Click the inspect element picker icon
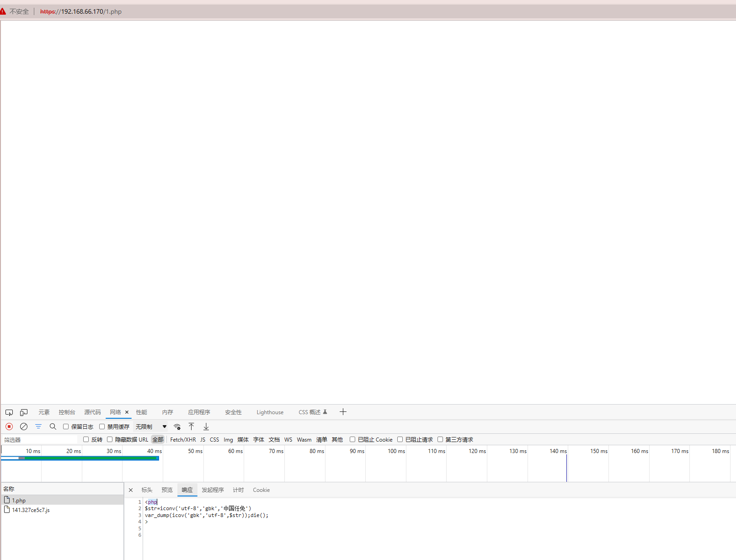This screenshot has height=560, width=736. tap(9, 412)
